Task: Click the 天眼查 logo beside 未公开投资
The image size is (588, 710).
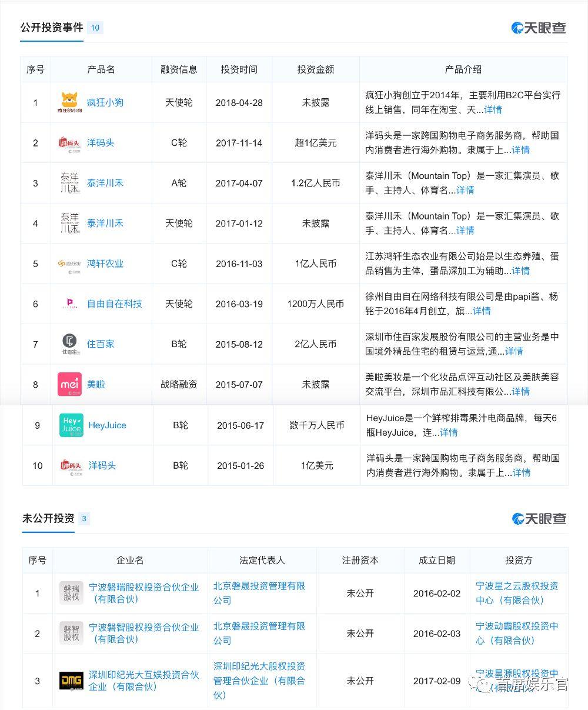Action: click(x=539, y=518)
